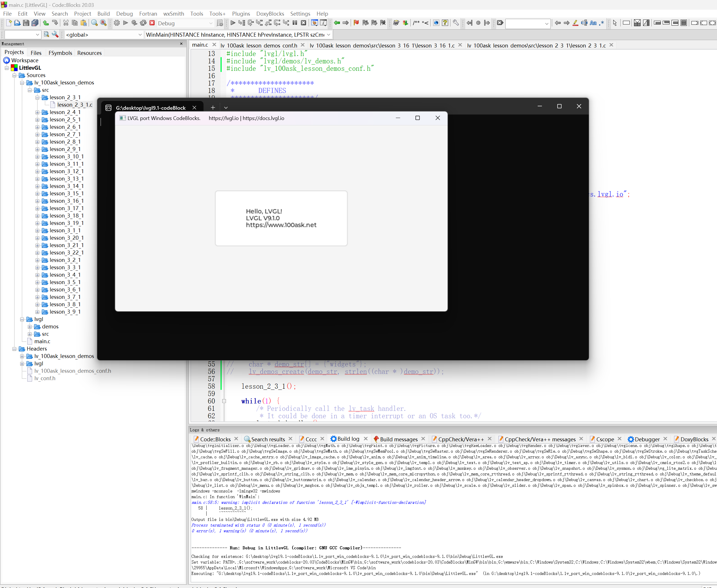Click the yellow question mark help icon
The height and width of the screenshot is (588, 717).
[x=445, y=23]
